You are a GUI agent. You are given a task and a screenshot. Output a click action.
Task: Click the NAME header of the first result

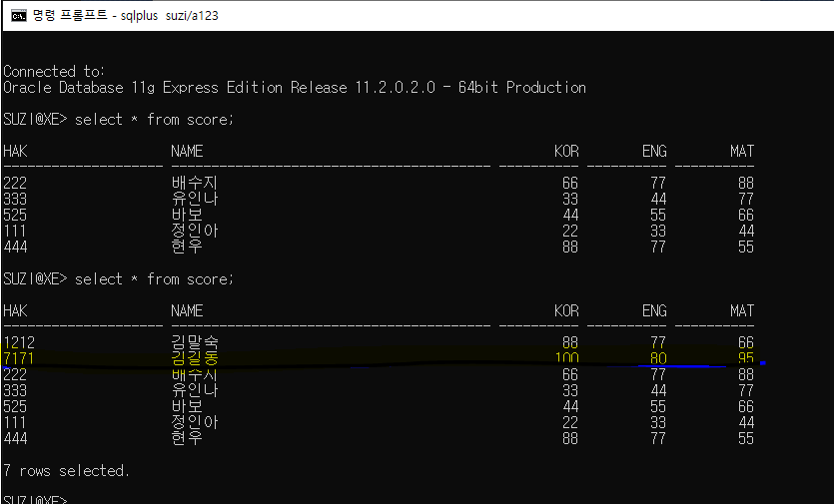(187, 152)
